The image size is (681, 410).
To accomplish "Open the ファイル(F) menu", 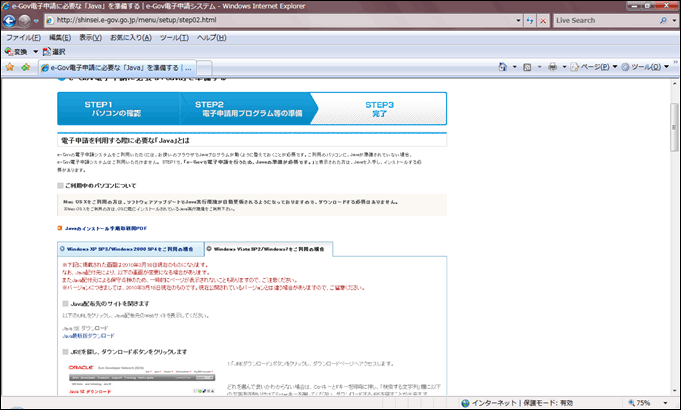I will 22,37.
